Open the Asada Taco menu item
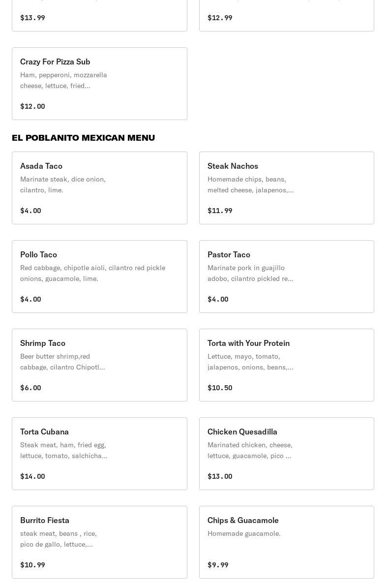 pos(99,187)
